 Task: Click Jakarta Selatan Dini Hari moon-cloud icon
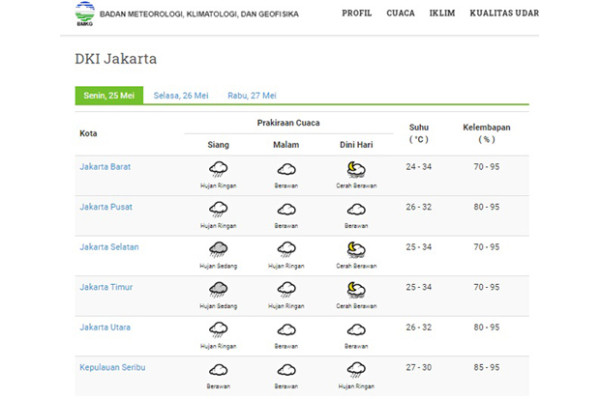(x=356, y=250)
